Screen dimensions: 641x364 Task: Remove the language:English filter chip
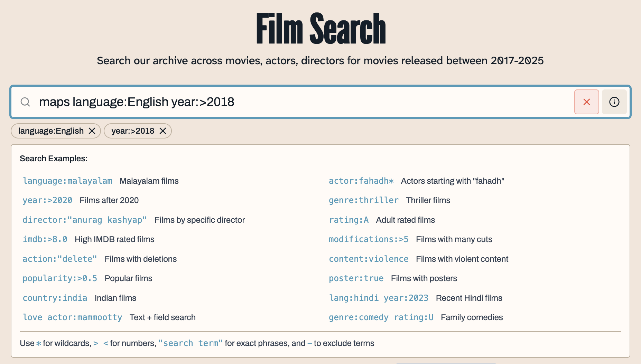click(x=92, y=131)
